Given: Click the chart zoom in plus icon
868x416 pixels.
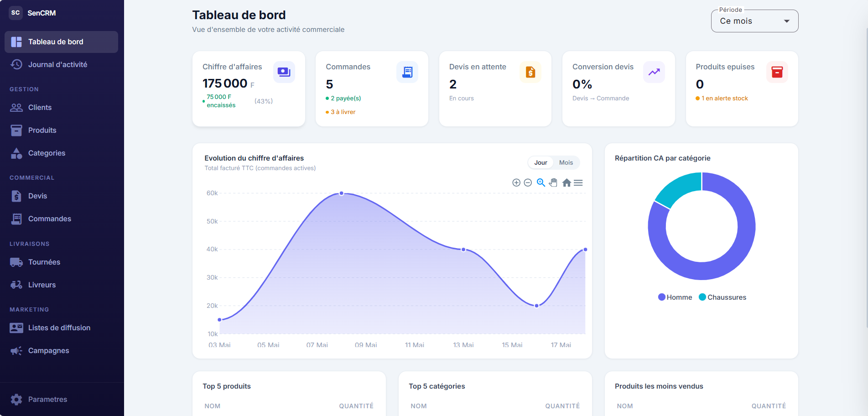Looking at the screenshot, I should [516, 182].
